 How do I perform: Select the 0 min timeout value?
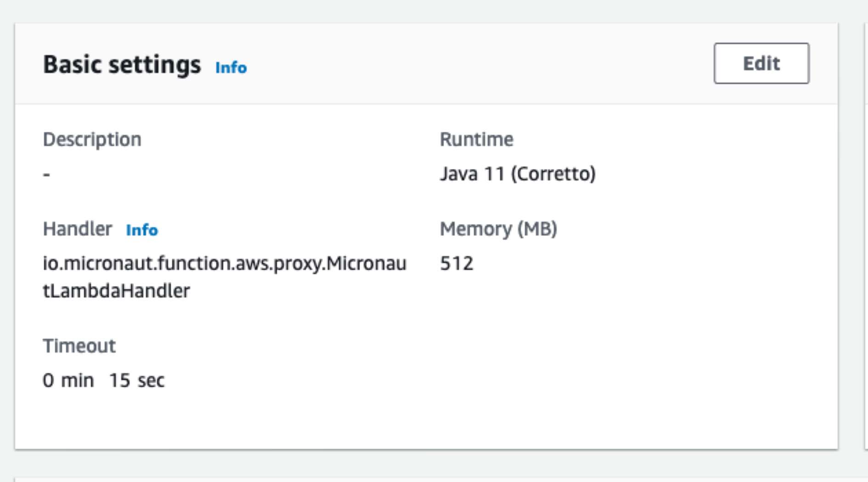pos(68,380)
